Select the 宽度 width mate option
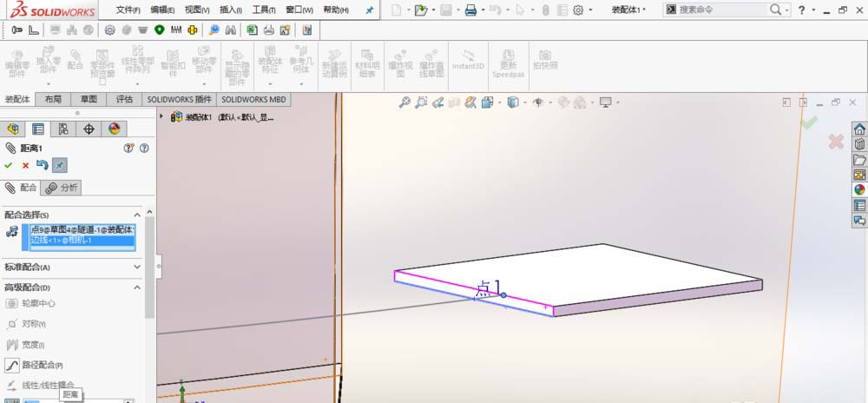Image resolution: width=868 pixels, height=403 pixels. pos(26,345)
